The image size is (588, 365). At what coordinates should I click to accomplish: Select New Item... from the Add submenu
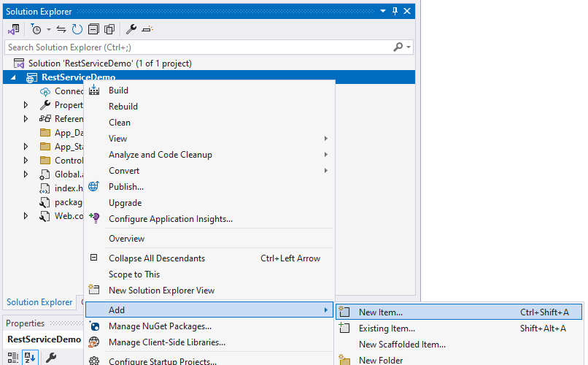[380, 312]
